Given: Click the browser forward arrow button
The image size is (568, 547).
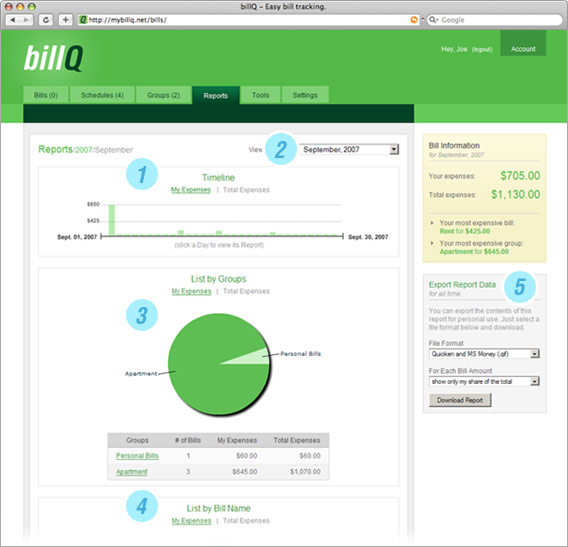Looking at the screenshot, I should coord(26,20).
